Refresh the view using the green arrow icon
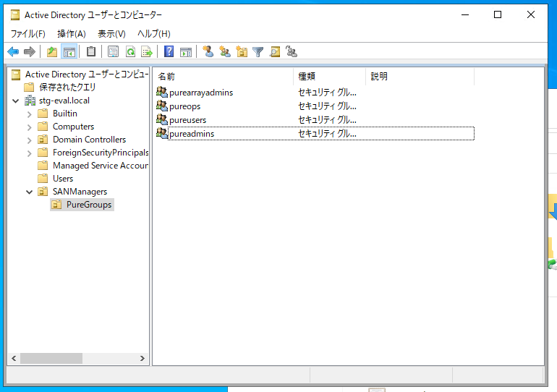The height and width of the screenshot is (392, 557). click(130, 52)
